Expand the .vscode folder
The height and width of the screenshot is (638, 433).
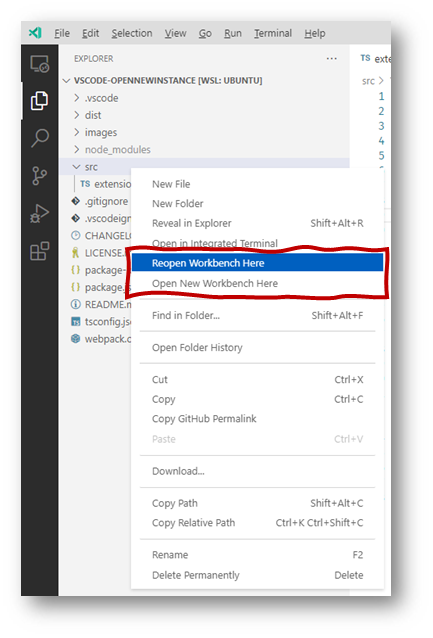click(96, 98)
